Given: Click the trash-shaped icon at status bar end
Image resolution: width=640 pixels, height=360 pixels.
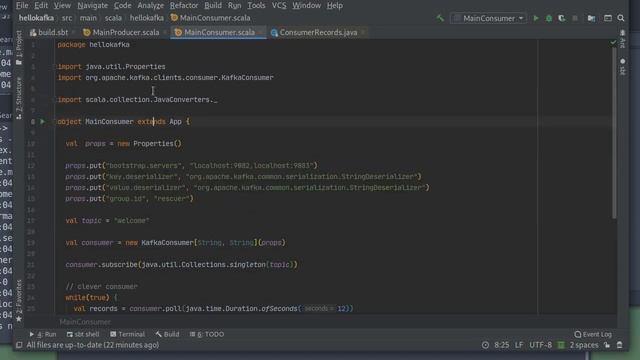Looking at the screenshot, I should click(x=620, y=345).
